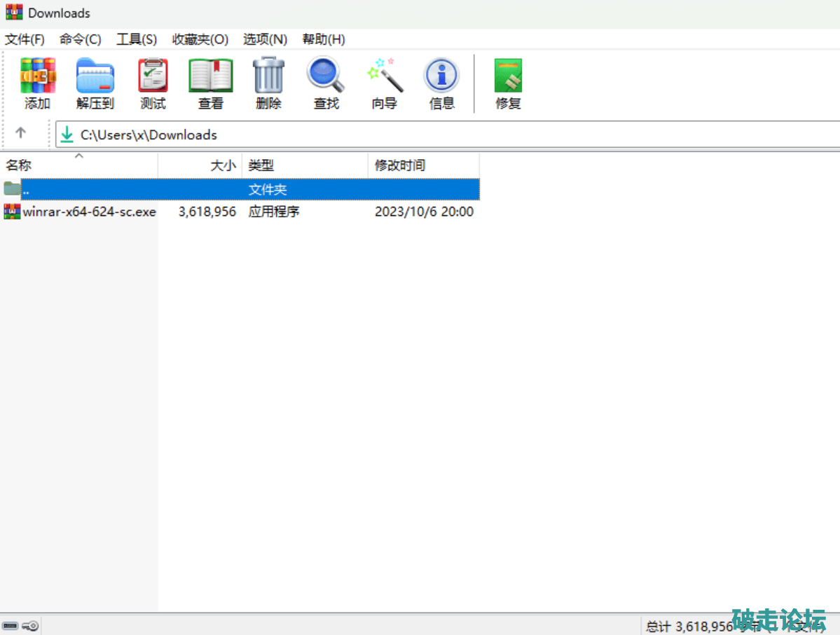Click the 解压到 (Extract To) icon
The width and height of the screenshot is (840, 635).
click(95, 83)
